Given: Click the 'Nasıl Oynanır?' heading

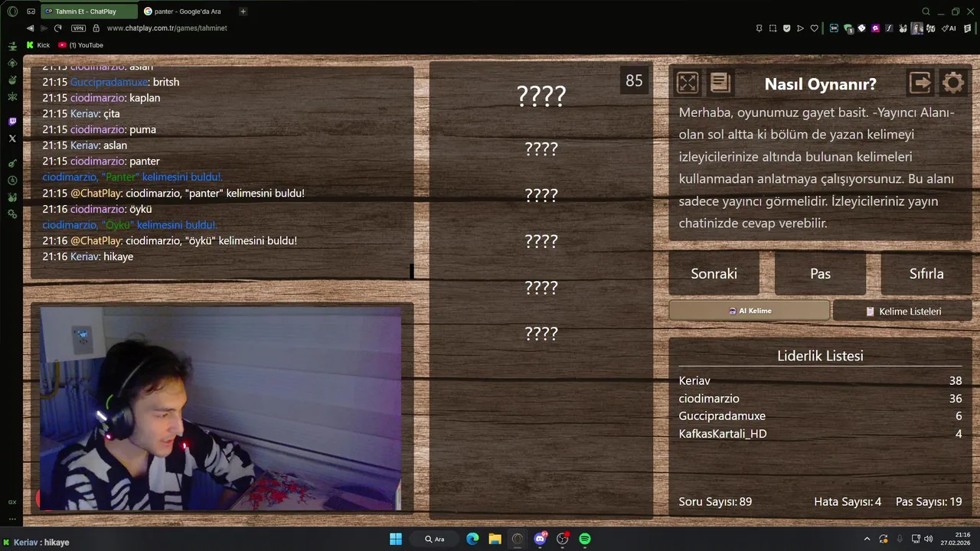Looking at the screenshot, I should [820, 84].
